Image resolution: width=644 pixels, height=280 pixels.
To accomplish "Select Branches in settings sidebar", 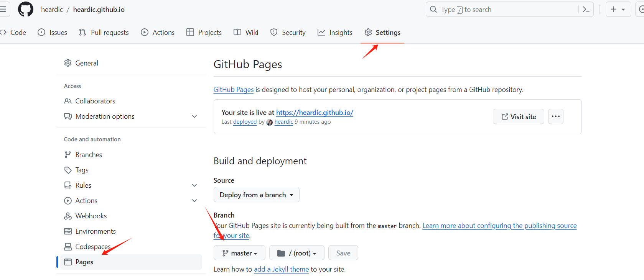I will tap(131, 155).
